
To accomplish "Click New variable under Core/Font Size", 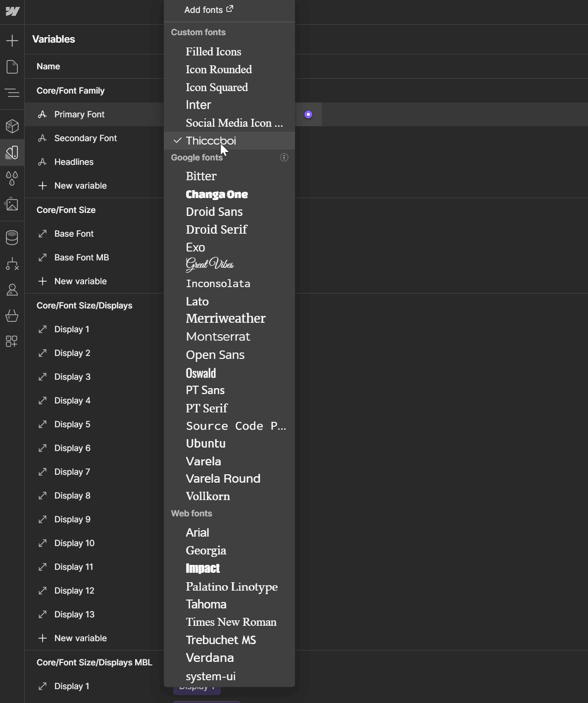I will 79,281.
